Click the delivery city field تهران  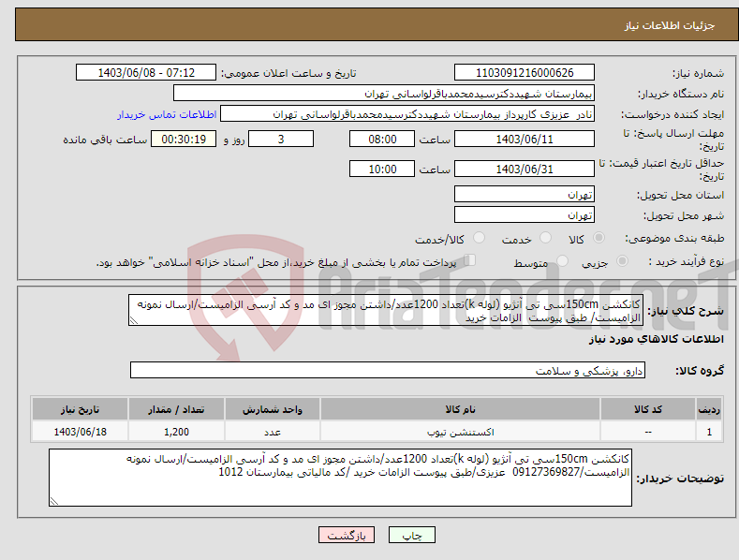(x=525, y=215)
